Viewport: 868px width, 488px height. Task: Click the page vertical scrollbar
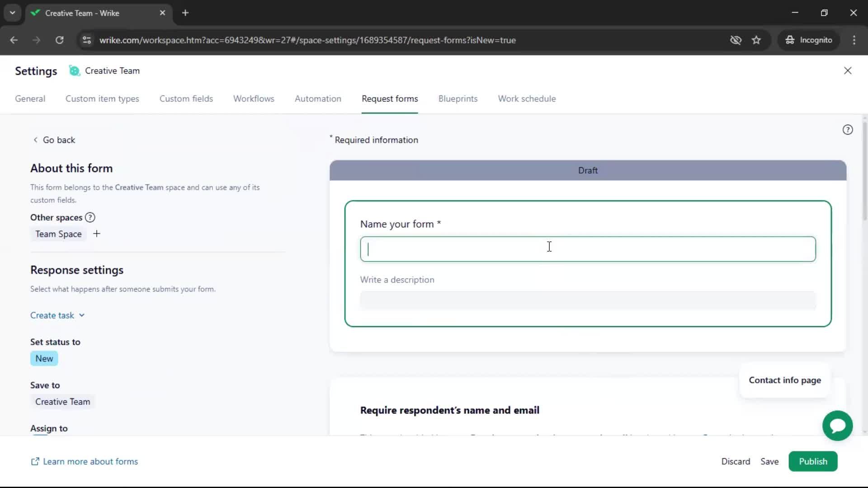(x=864, y=172)
